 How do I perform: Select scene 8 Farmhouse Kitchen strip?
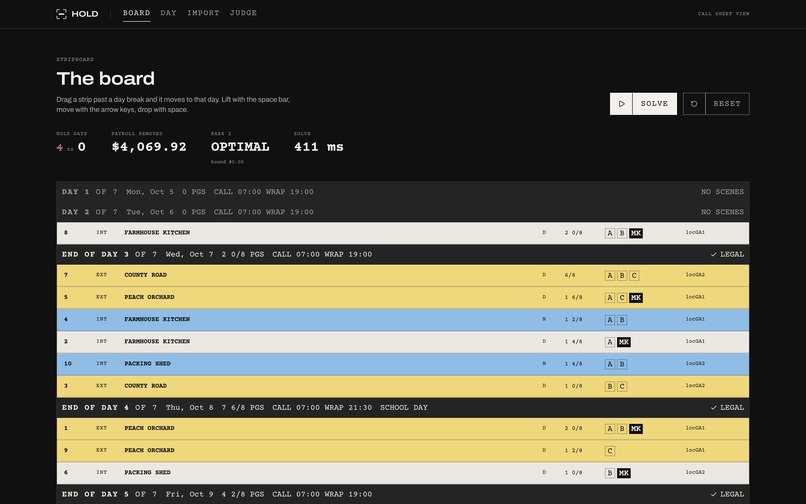402,233
